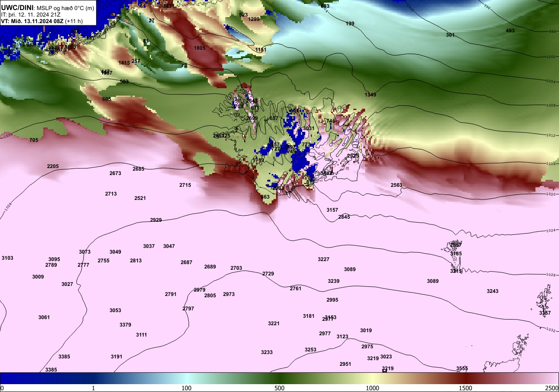Click the 2929 height value
Image resolution: width=559 pixels, height=392 pixels.
click(156, 220)
